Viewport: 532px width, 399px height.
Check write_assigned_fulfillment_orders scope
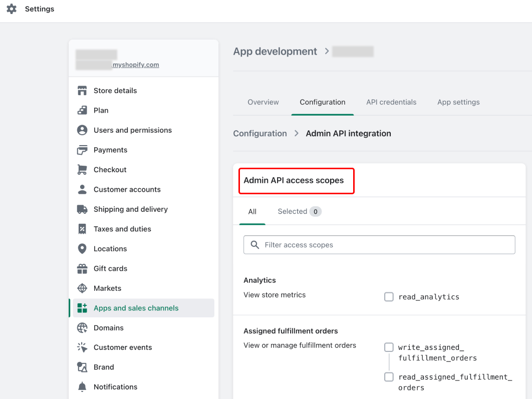click(389, 346)
